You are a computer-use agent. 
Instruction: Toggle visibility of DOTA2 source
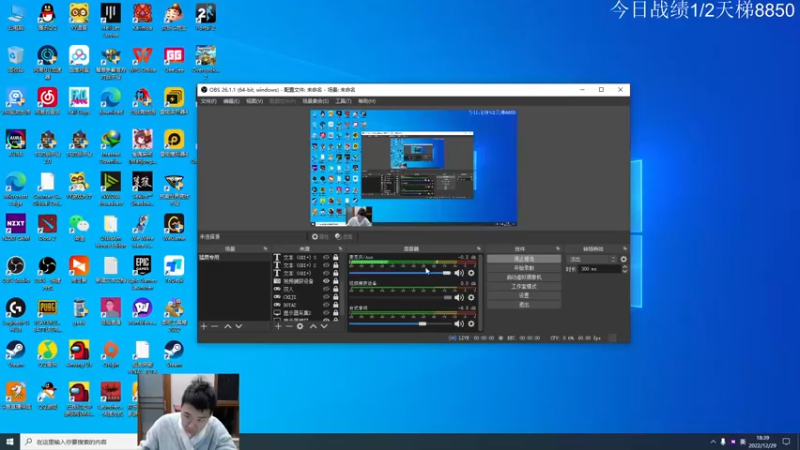[326, 305]
